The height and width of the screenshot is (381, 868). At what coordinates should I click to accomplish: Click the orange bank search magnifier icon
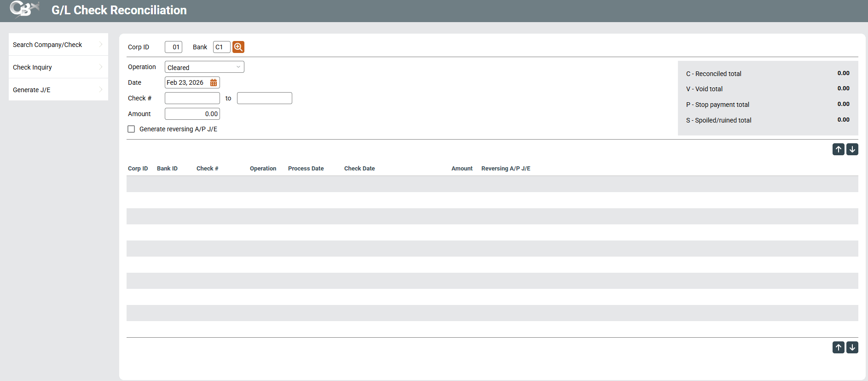point(238,47)
